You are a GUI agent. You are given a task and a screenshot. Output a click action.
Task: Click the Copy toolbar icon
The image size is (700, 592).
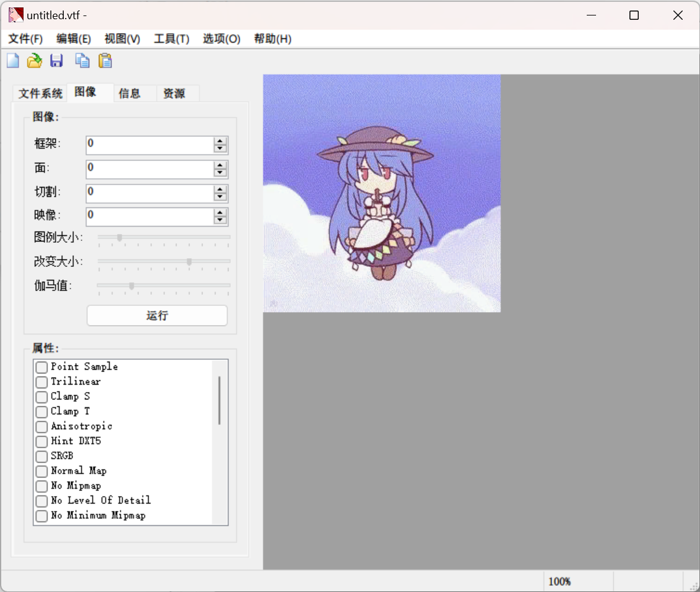coord(82,60)
